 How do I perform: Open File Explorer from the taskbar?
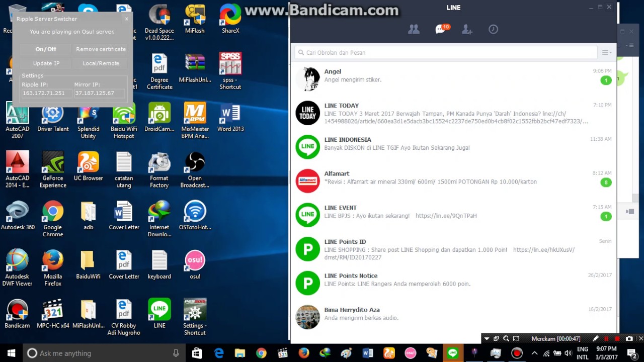coord(240,353)
